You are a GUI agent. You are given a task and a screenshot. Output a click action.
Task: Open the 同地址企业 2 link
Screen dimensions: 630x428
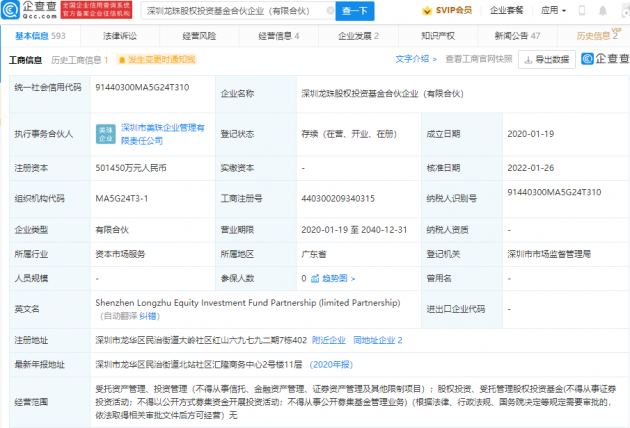[378, 340]
